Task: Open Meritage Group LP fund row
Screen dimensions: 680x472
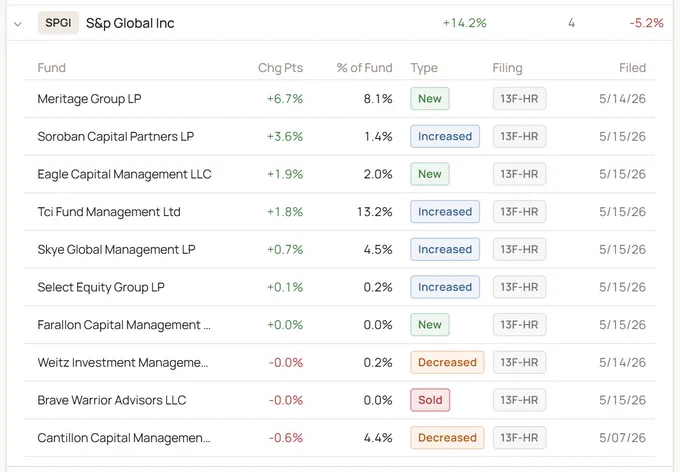Action: (x=340, y=99)
